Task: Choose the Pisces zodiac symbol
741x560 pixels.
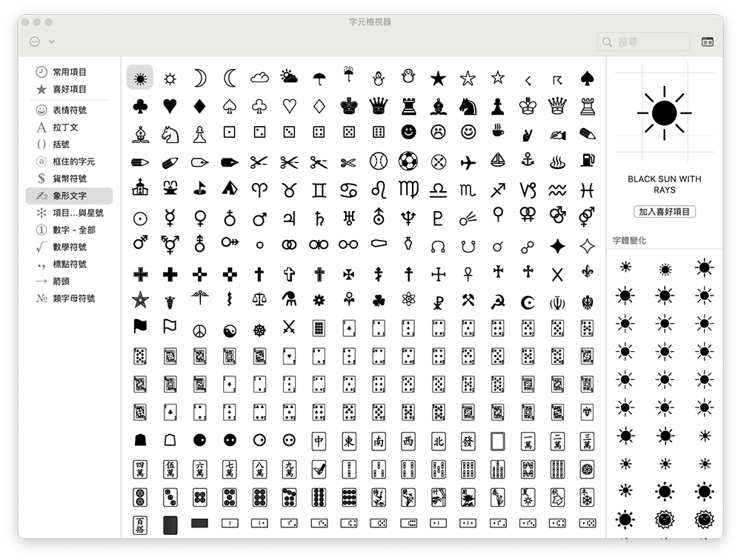Action: click(587, 190)
